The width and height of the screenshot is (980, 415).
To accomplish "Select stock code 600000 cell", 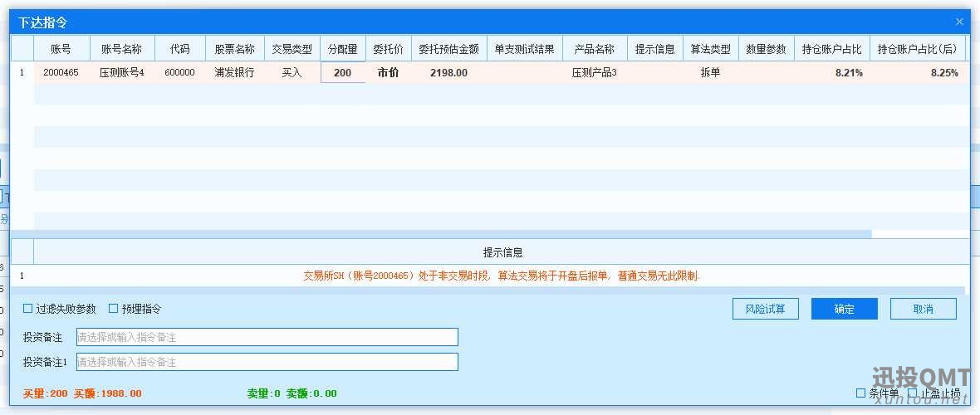I will point(180,72).
